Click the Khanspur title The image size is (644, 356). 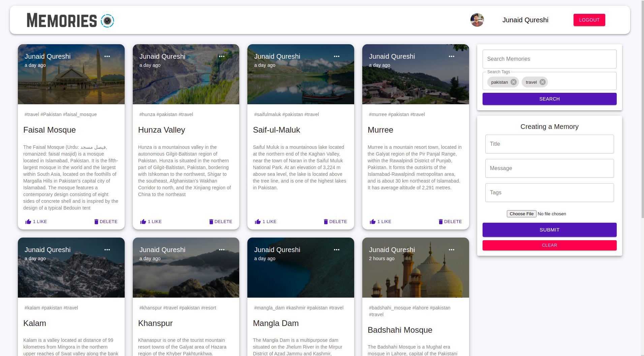155,323
